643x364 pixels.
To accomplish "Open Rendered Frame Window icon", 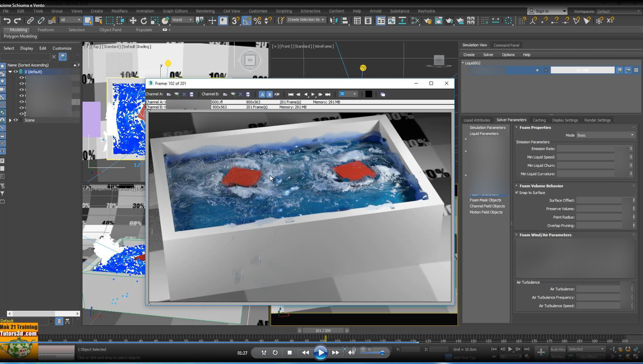I will (x=439, y=21).
